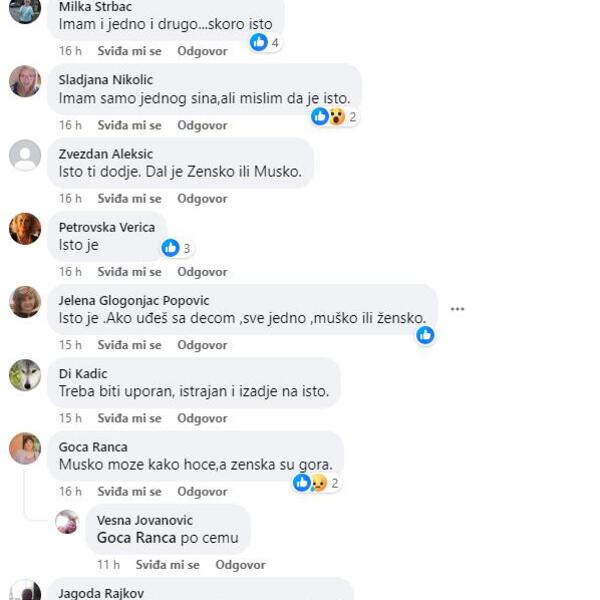Reply to Sladjana Nikolic with Odgovor
This screenshot has width=600, height=600.
tap(202, 125)
